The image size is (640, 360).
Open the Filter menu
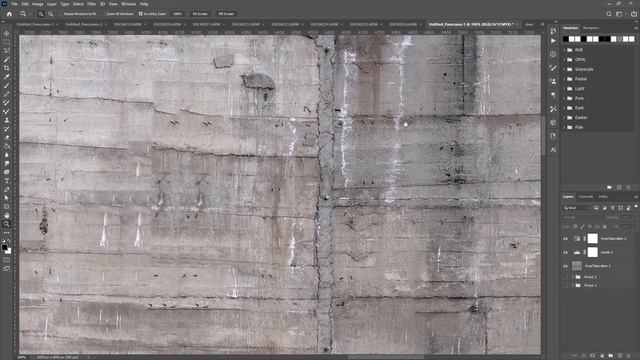91,4
